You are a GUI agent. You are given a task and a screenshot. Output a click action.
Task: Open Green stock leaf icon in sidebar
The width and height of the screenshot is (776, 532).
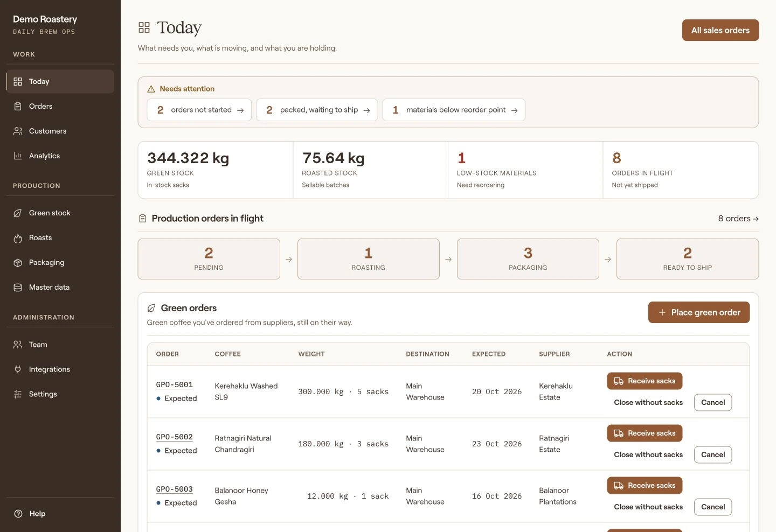pyautogui.click(x=18, y=213)
